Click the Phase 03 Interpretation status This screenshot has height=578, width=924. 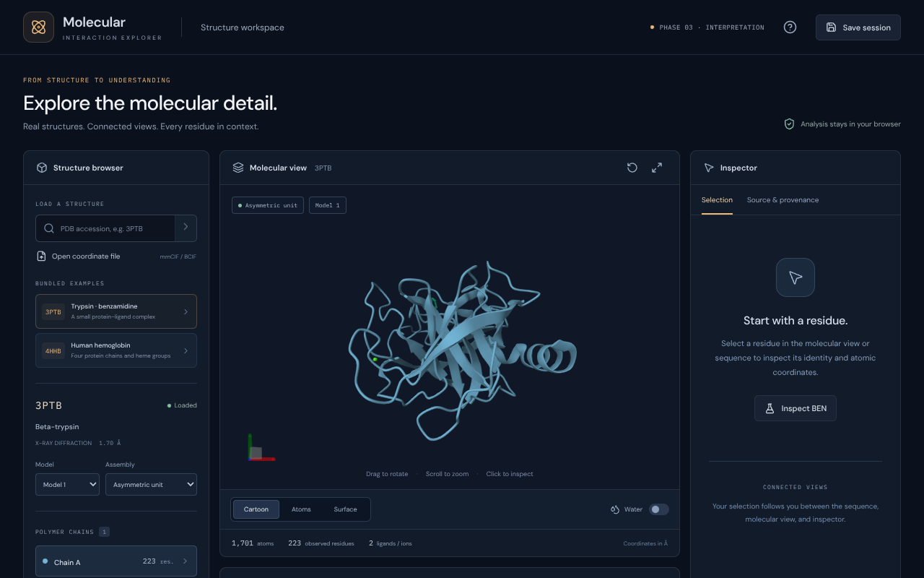point(707,27)
